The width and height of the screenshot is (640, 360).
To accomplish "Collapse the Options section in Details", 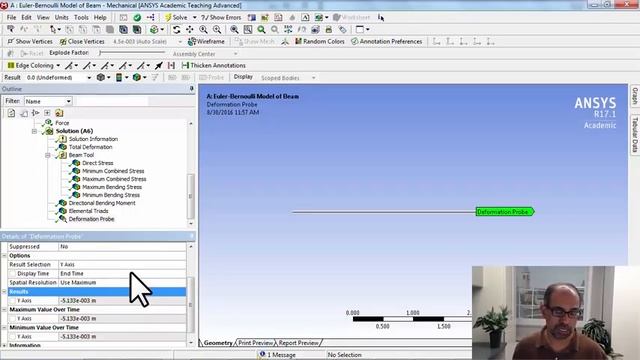I will pos(4,256).
